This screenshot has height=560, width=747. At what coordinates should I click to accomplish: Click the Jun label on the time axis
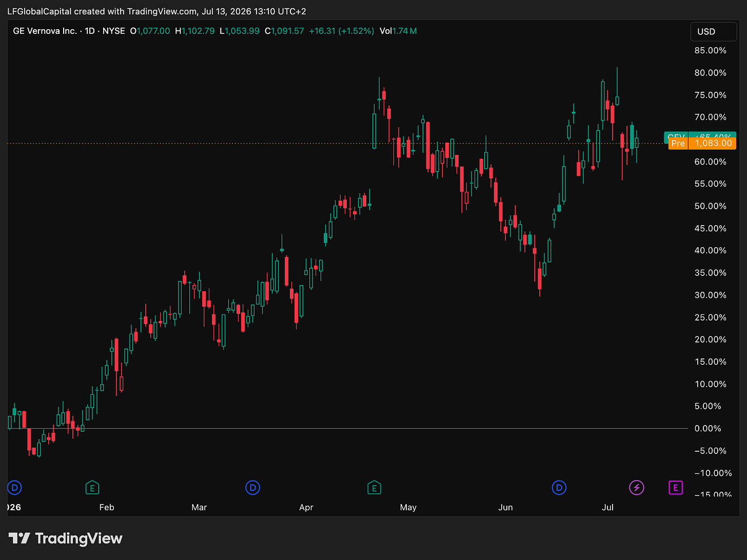[505, 507]
